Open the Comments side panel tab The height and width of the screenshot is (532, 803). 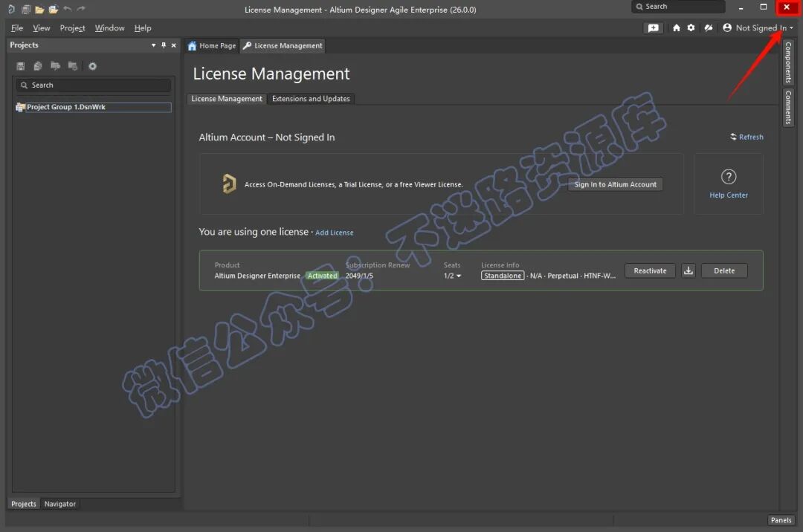pyautogui.click(x=788, y=108)
